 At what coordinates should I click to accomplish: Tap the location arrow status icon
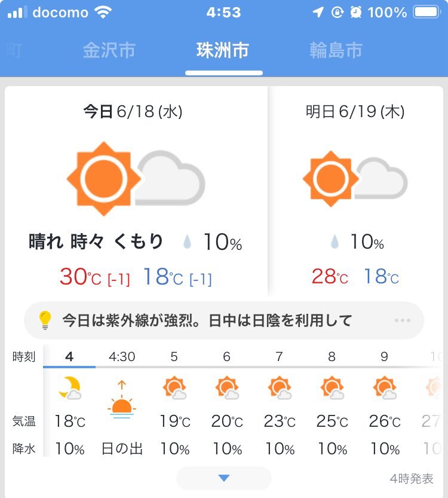[318, 13]
